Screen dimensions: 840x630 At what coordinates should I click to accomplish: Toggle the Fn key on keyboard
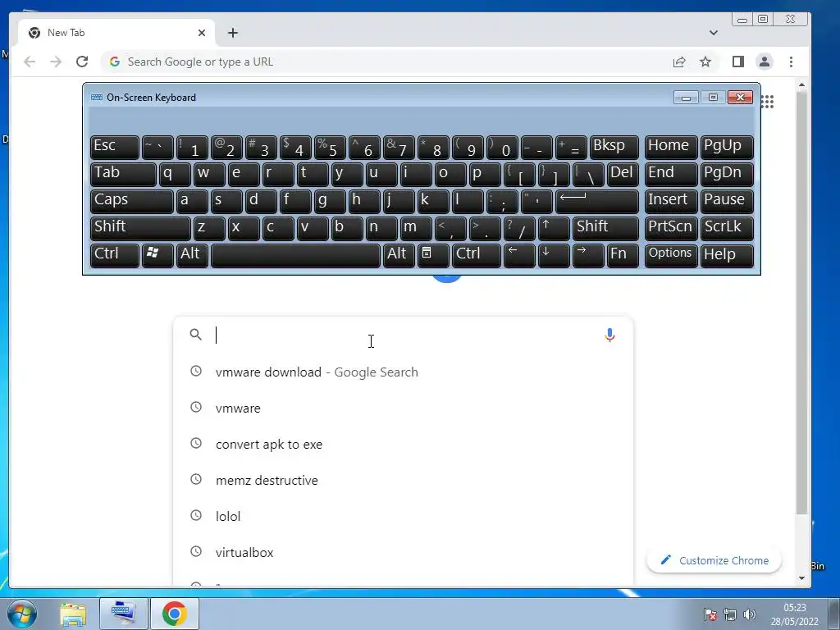(623, 255)
